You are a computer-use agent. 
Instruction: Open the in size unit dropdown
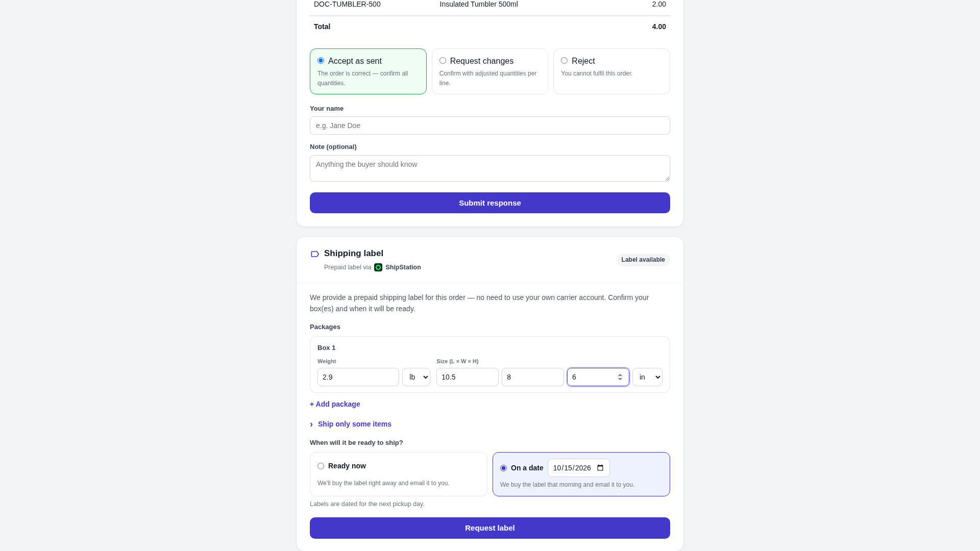click(x=647, y=377)
